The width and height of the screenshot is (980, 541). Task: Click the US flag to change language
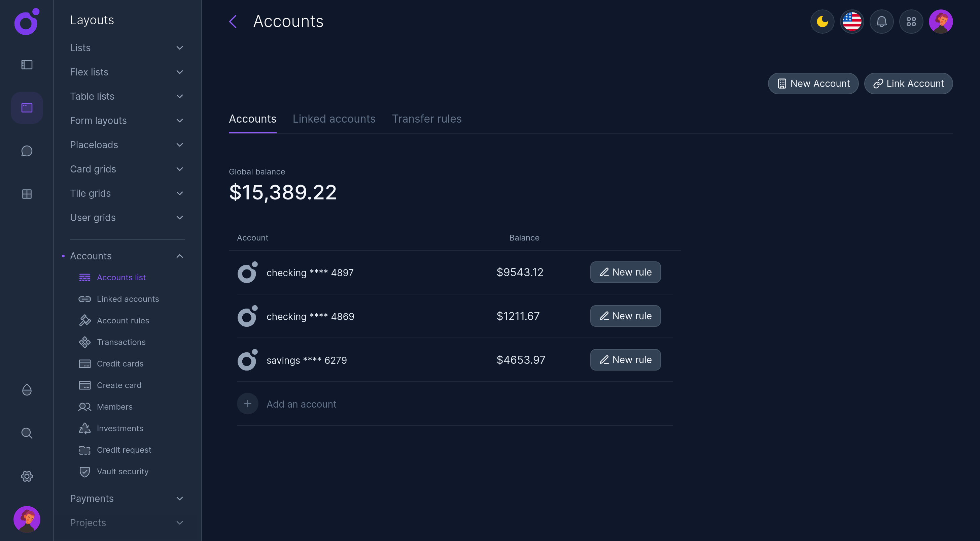pyautogui.click(x=852, y=22)
